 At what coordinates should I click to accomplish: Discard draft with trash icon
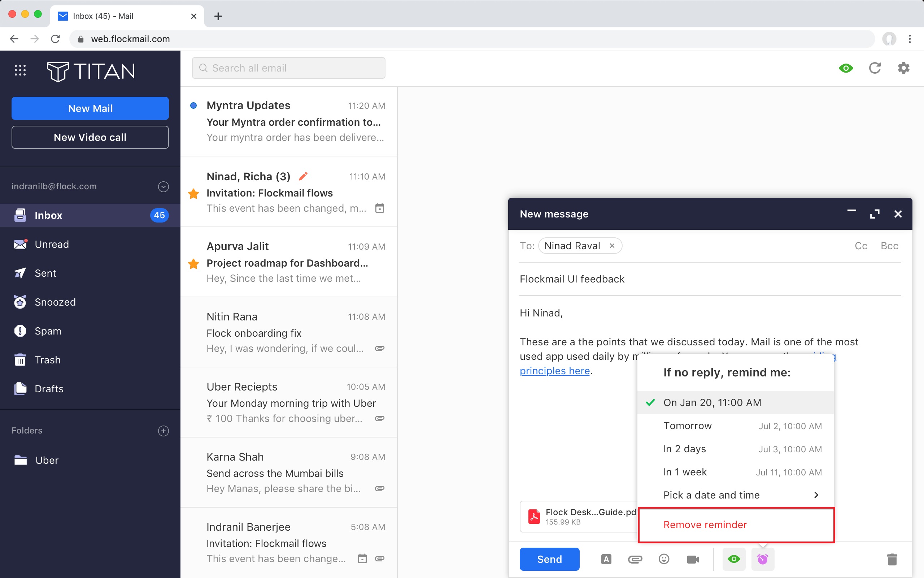[x=892, y=559]
